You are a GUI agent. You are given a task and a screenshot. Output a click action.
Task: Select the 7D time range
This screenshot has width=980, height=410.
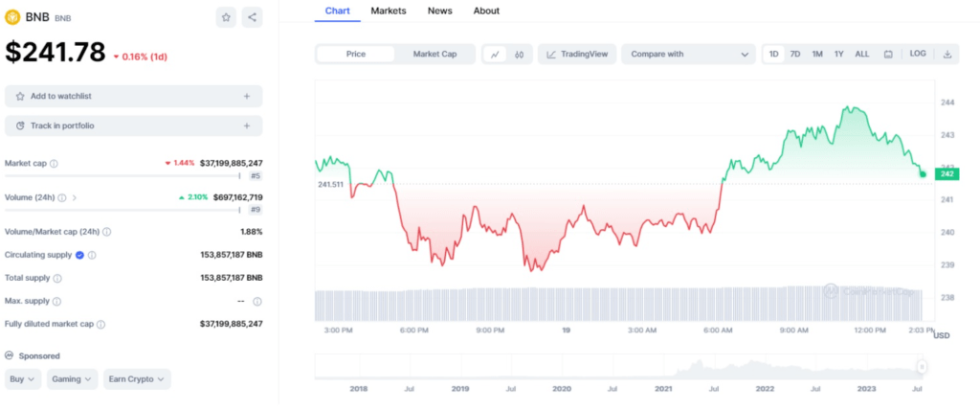795,55
